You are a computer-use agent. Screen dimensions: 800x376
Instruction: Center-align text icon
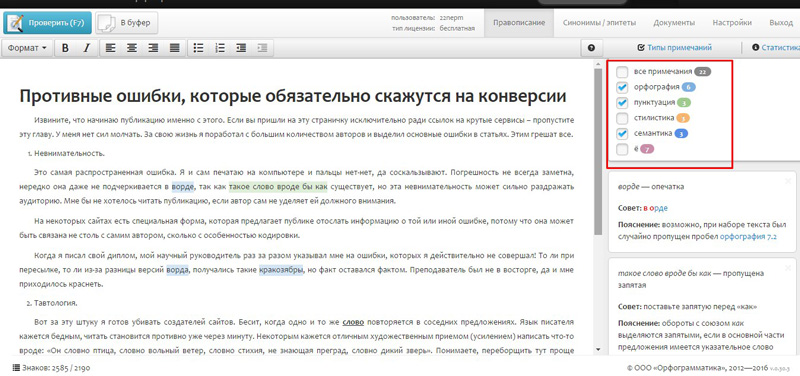click(x=132, y=48)
